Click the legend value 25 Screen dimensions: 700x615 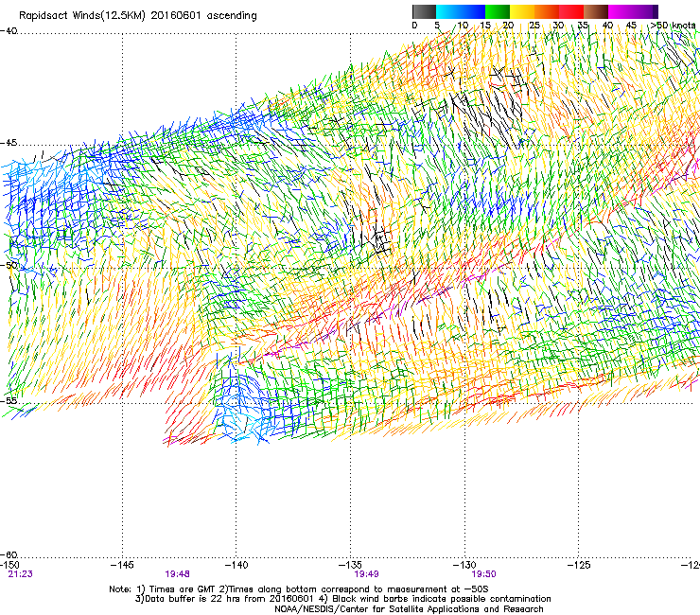click(534, 26)
